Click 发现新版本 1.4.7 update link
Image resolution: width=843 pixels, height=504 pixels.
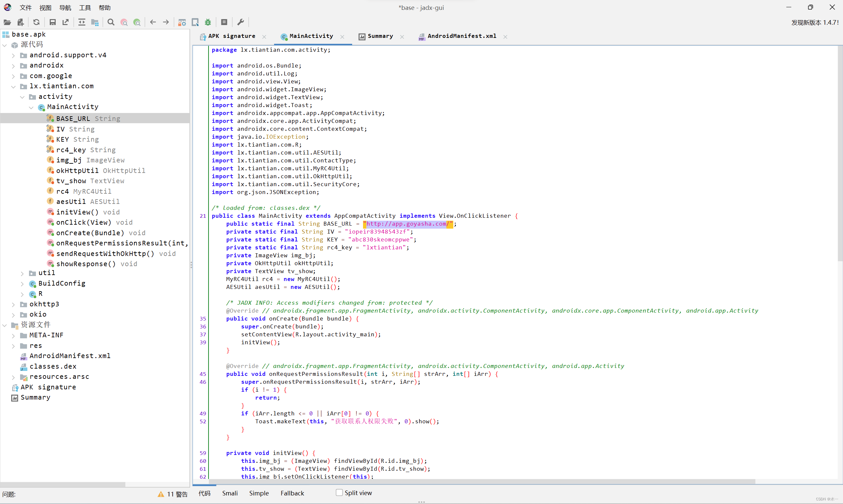[814, 22]
